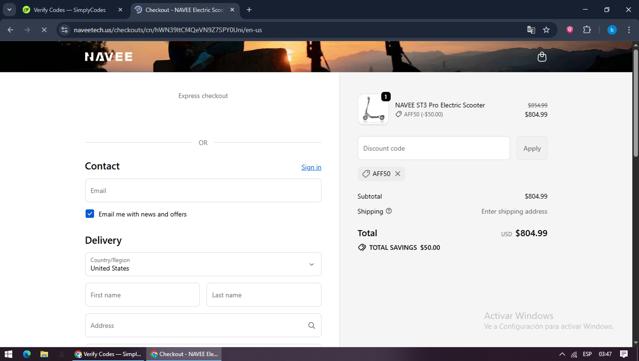Open the Windows Start menu
This screenshot has width=639, height=361.
click(x=8, y=354)
